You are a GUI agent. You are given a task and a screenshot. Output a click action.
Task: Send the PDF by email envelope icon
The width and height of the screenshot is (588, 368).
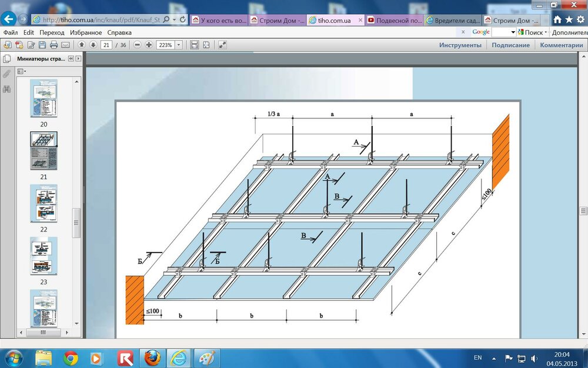(x=65, y=45)
